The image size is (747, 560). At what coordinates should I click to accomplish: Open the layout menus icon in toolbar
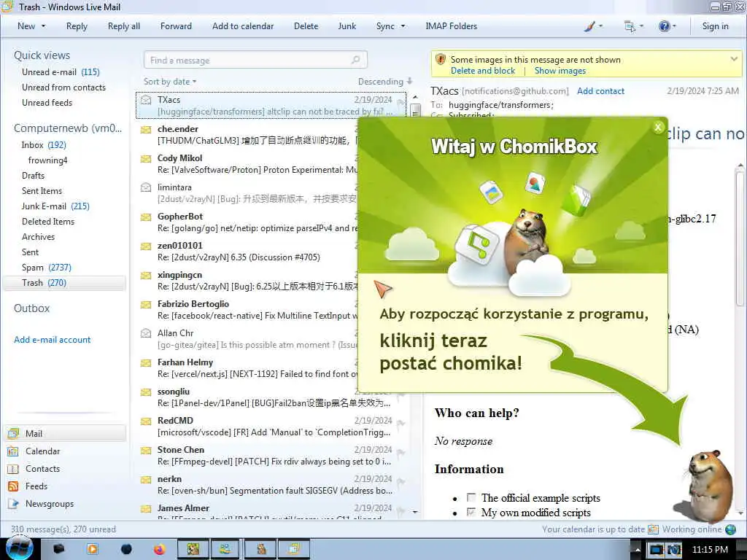click(630, 26)
